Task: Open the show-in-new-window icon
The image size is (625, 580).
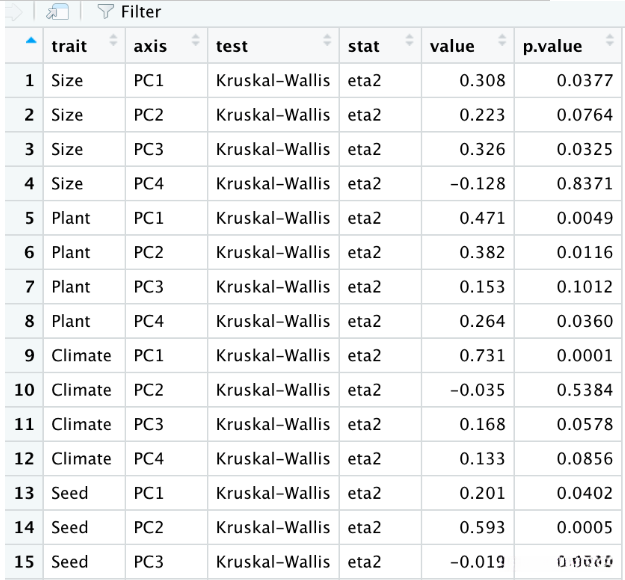Action: [57, 12]
